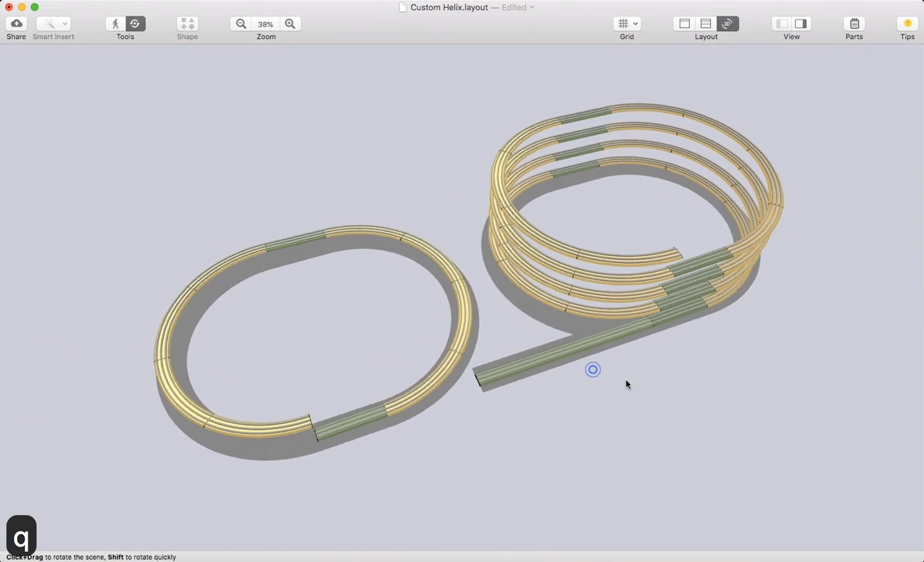Open the Tips help icon

tap(907, 23)
